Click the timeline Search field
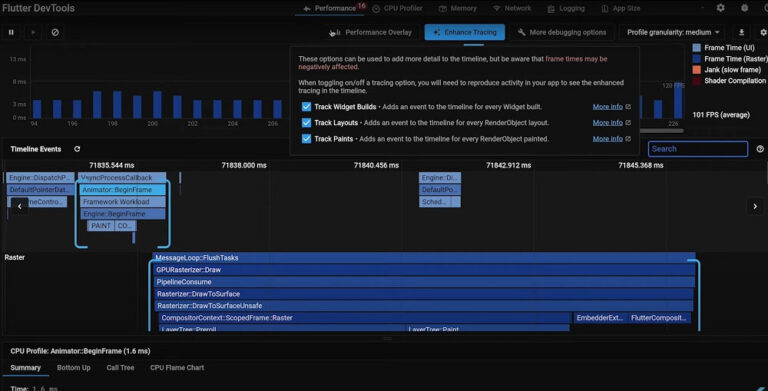This screenshot has height=391, width=768. point(697,149)
